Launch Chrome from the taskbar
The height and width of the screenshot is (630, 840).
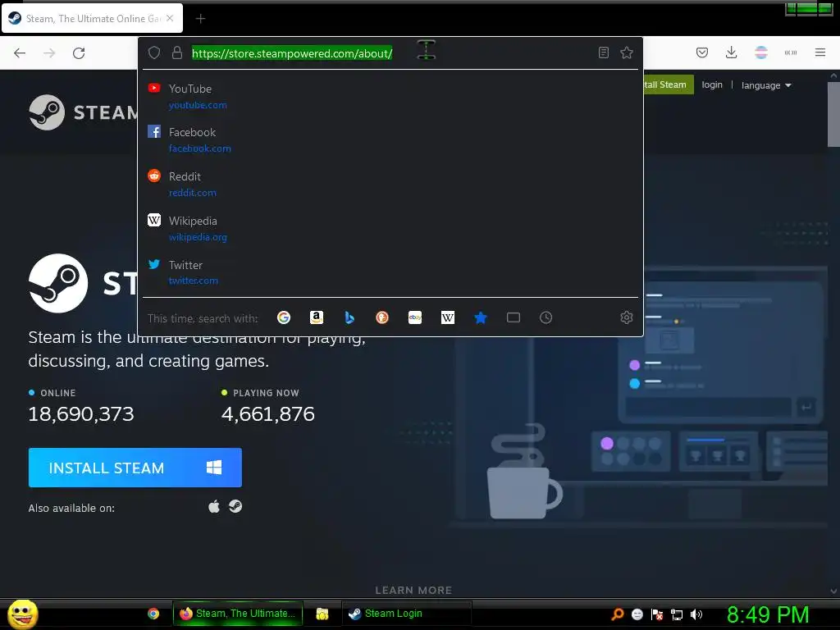(153, 614)
